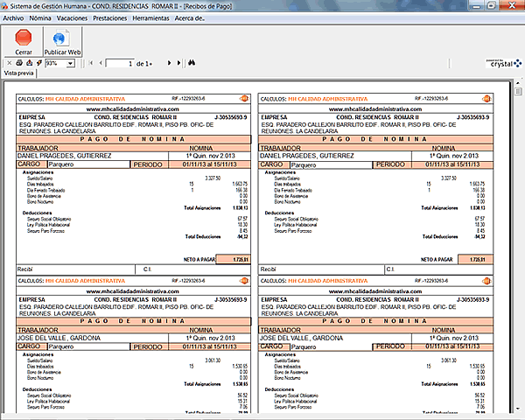The image size is (525, 420).
Task: Select the Vista previa tab
Action: coord(19,74)
